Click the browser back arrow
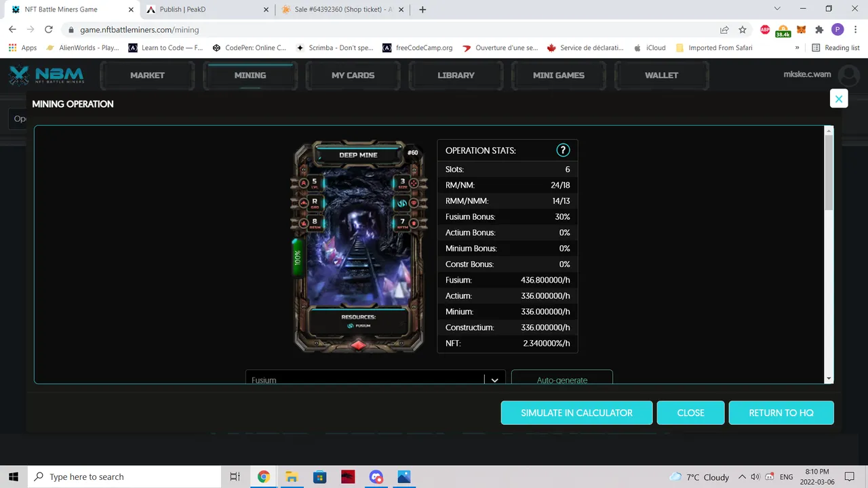The height and width of the screenshot is (488, 868). 12,30
